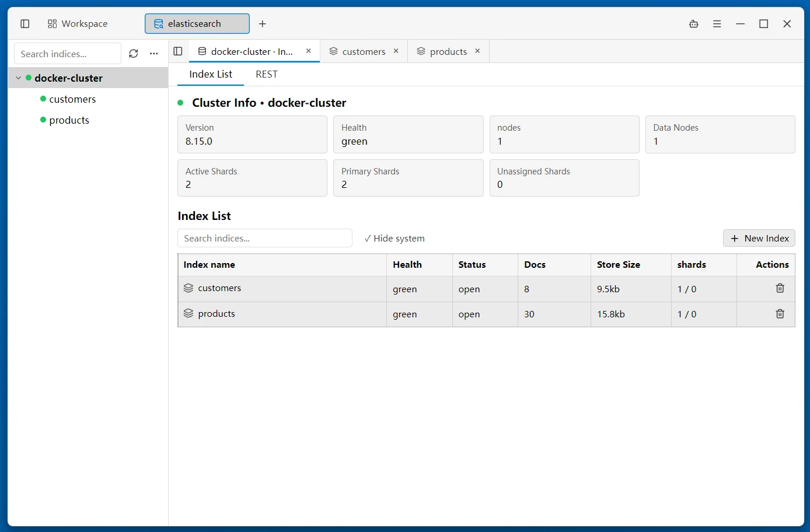Add a new connection tab with plus icon

coord(263,24)
